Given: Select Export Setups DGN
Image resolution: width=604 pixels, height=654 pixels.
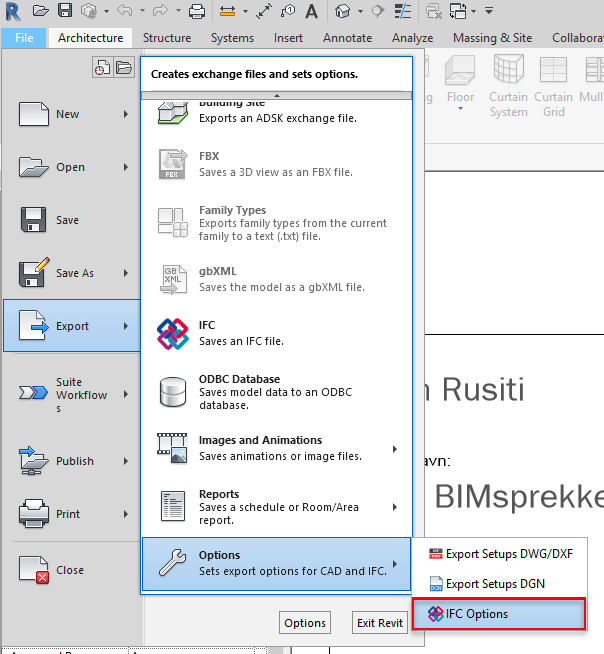Looking at the screenshot, I should pyautogui.click(x=500, y=584).
